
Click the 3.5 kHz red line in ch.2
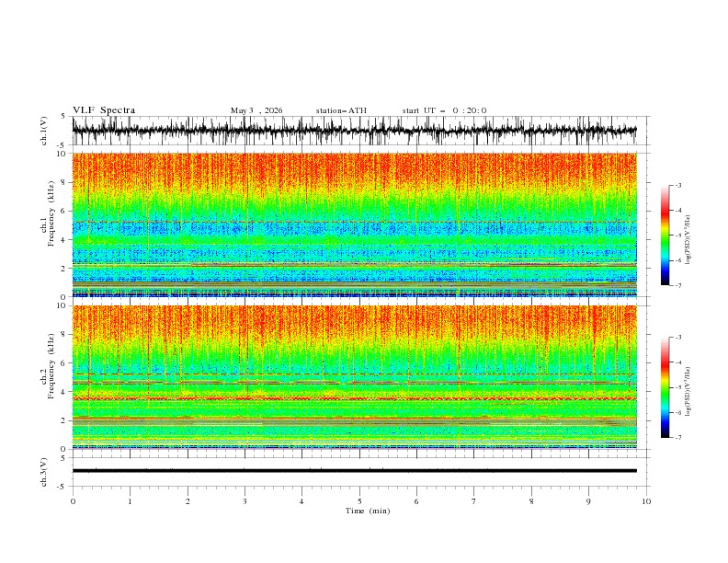tap(354, 398)
